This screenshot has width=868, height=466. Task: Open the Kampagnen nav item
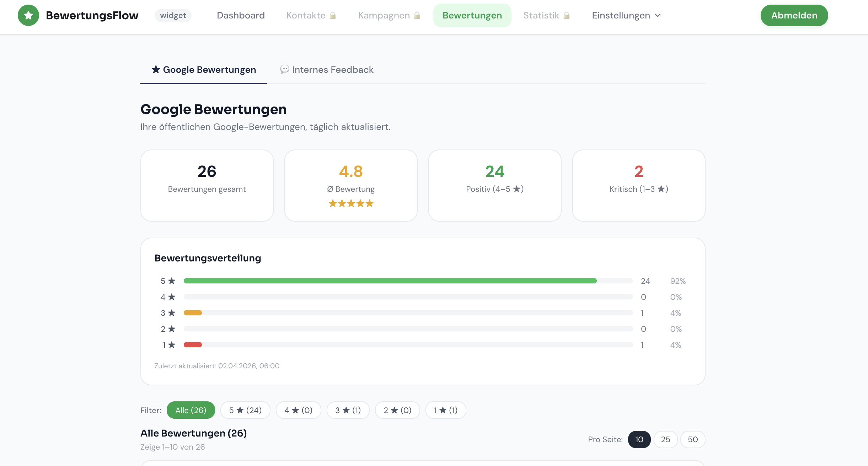pos(389,15)
